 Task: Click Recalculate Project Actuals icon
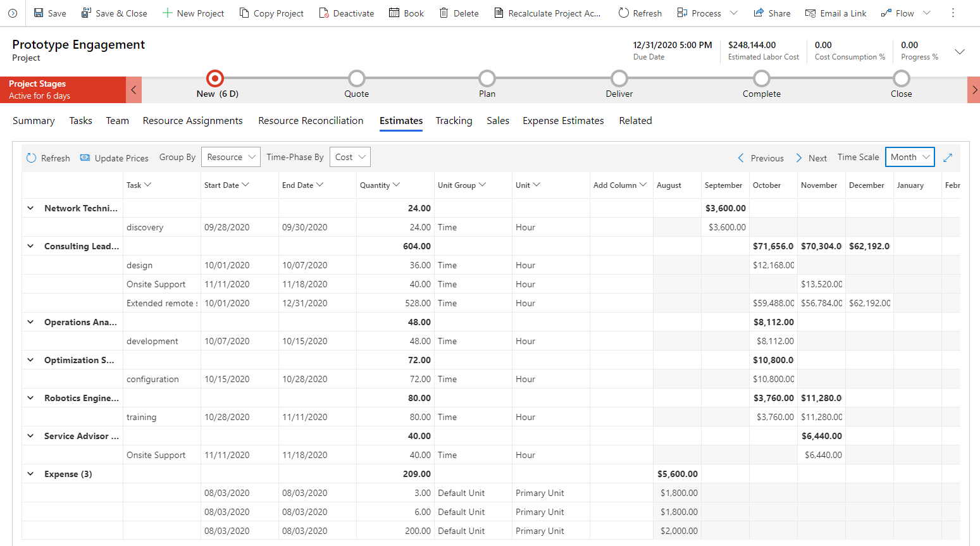click(x=499, y=13)
